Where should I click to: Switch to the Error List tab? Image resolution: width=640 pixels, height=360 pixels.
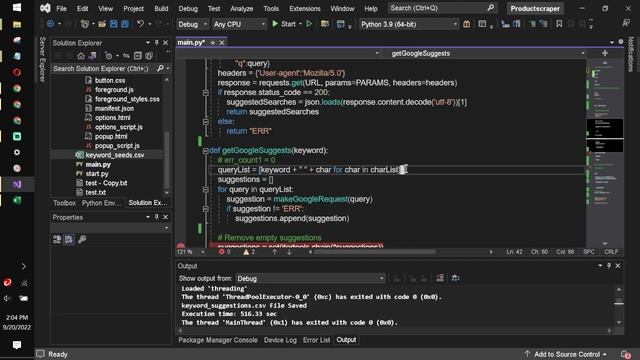tap(316, 340)
